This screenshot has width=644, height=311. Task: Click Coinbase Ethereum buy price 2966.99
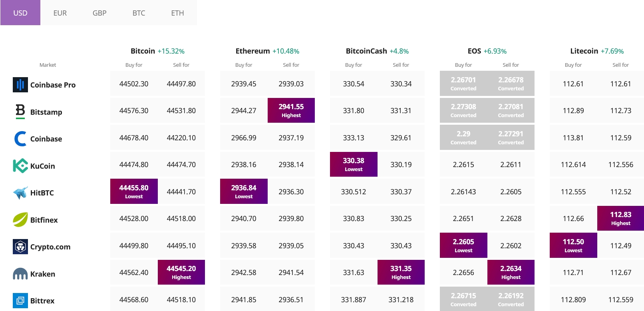[x=244, y=138]
